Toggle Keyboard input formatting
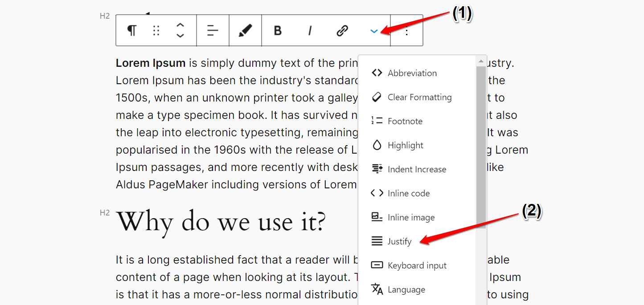Viewport: 644px width, 305px height. click(417, 265)
